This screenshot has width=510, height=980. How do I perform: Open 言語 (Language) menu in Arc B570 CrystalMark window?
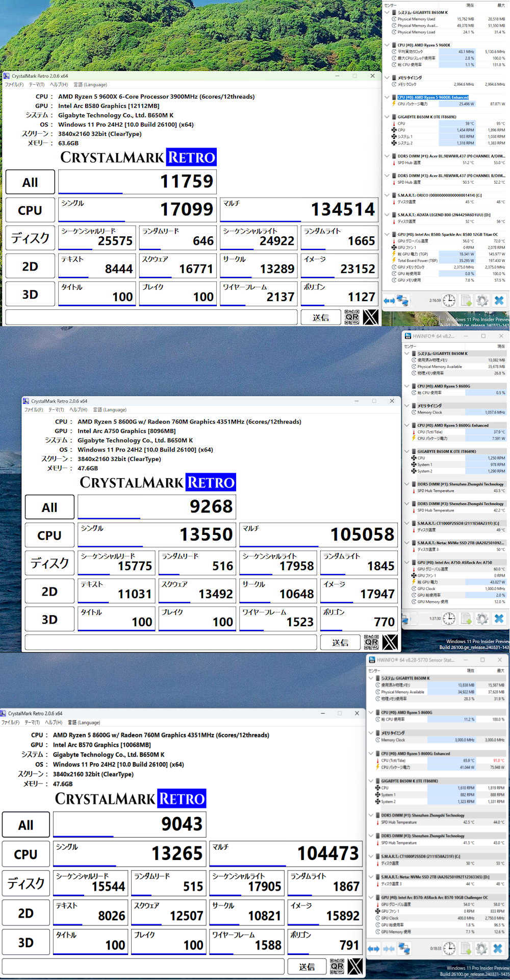point(84,722)
